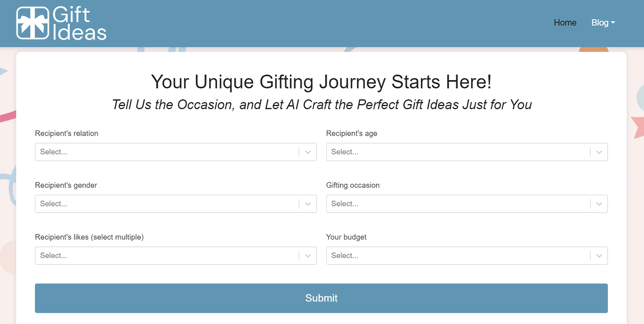Click the Blog dropdown caret arrow
Image resolution: width=644 pixels, height=324 pixels.
(613, 23)
